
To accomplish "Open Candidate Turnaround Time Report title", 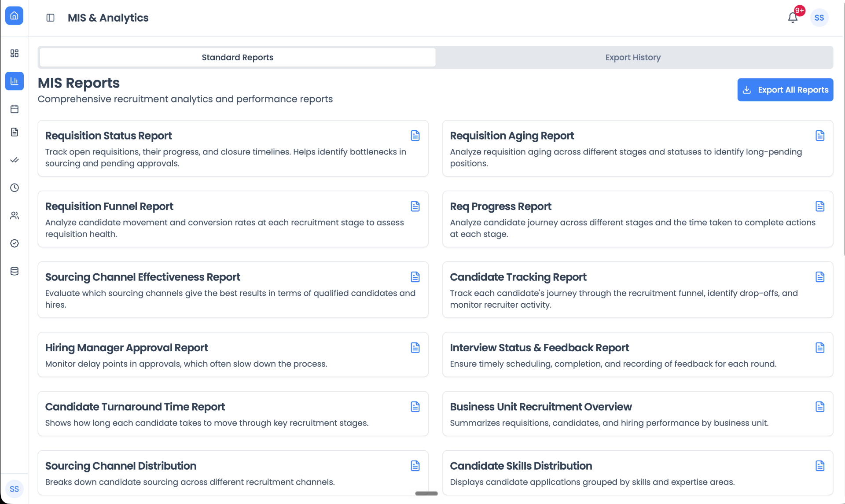I will point(135,407).
